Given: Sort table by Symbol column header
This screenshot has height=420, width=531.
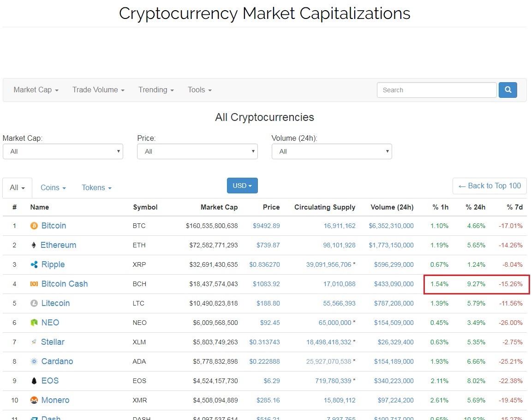Looking at the screenshot, I should 145,207.
